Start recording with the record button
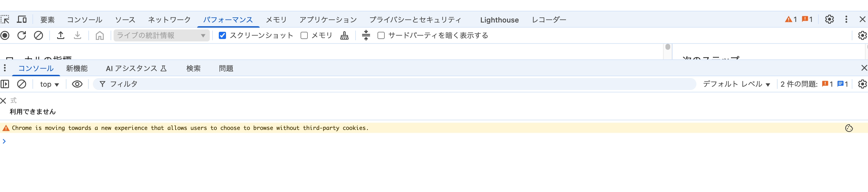Image resolution: width=868 pixels, height=192 pixels. (5, 35)
